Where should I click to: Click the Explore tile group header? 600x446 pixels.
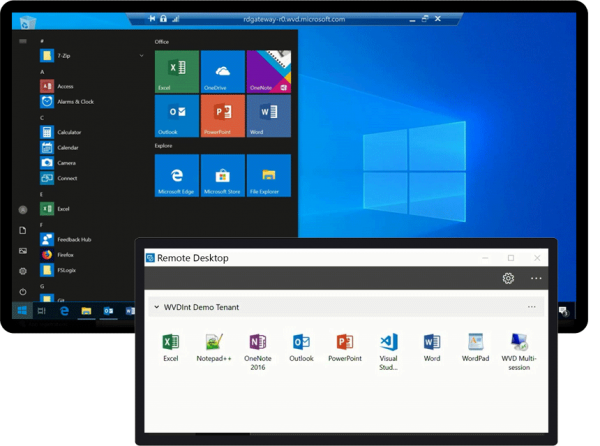point(163,146)
